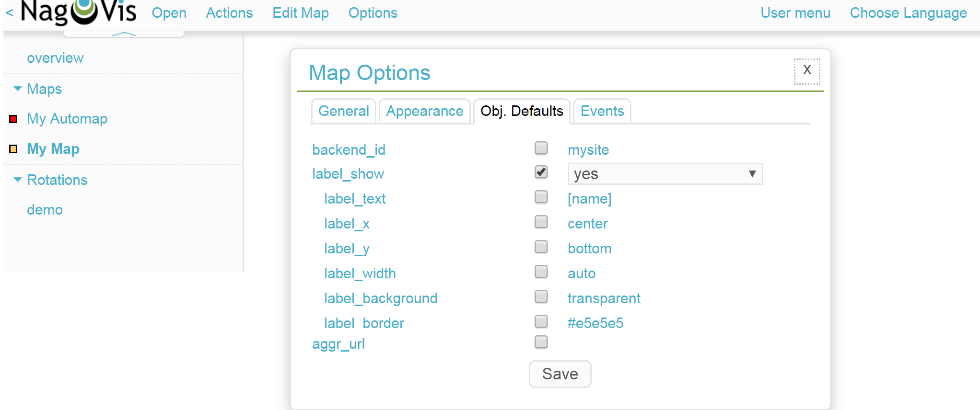Collapse the Maps section in the sidebar
The width and height of the screenshot is (980, 410).
click(18, 88)
